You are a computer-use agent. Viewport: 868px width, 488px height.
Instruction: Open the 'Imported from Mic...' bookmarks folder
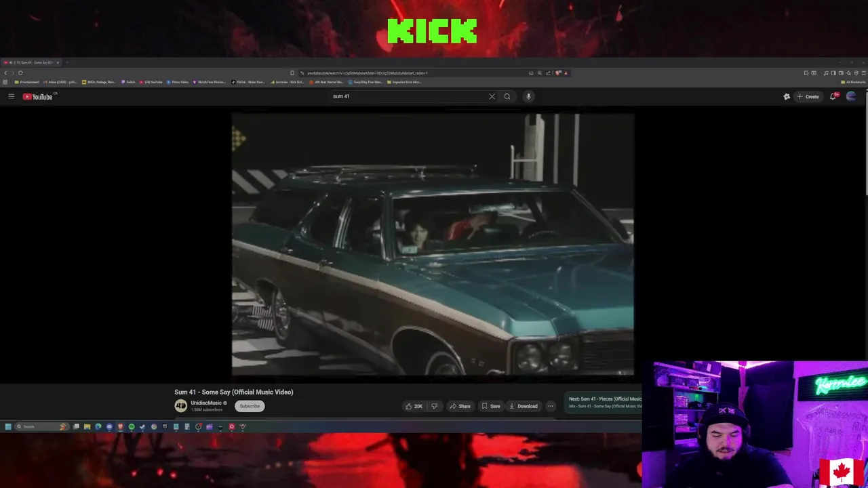[404, 82]
